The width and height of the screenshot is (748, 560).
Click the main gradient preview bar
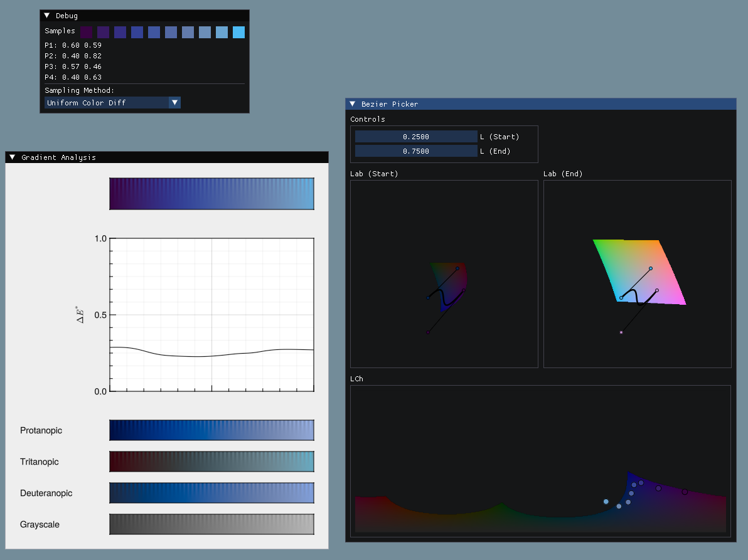(x=212, y=194)
